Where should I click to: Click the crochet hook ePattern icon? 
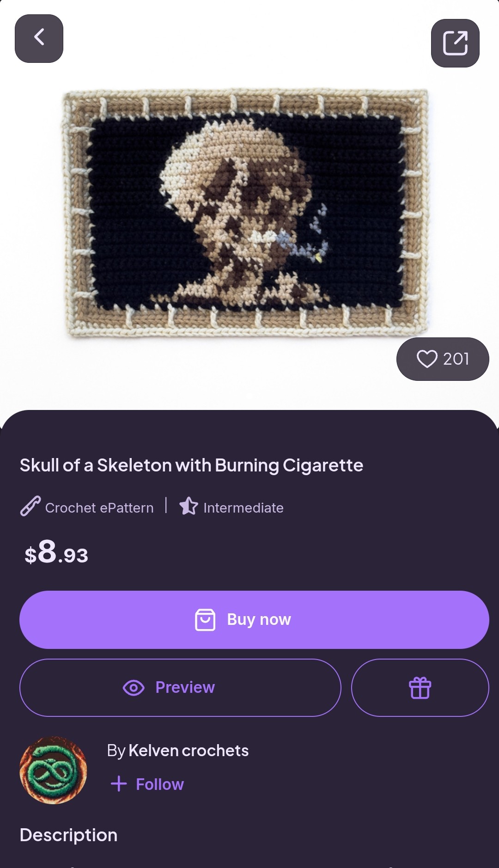pyautogui.click(x=30, y=506)
